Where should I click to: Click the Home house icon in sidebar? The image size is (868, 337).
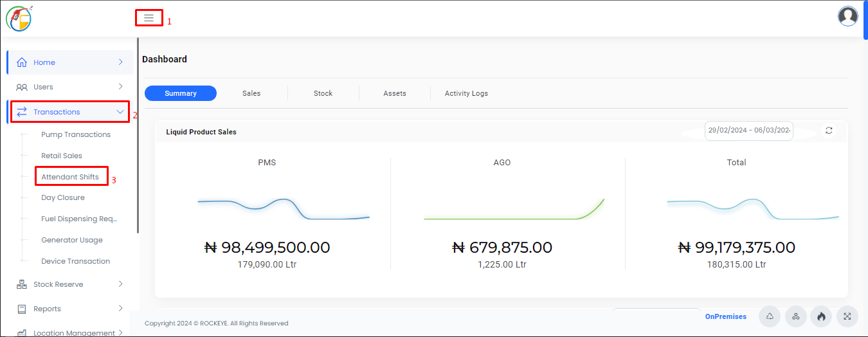pos(22,62)
